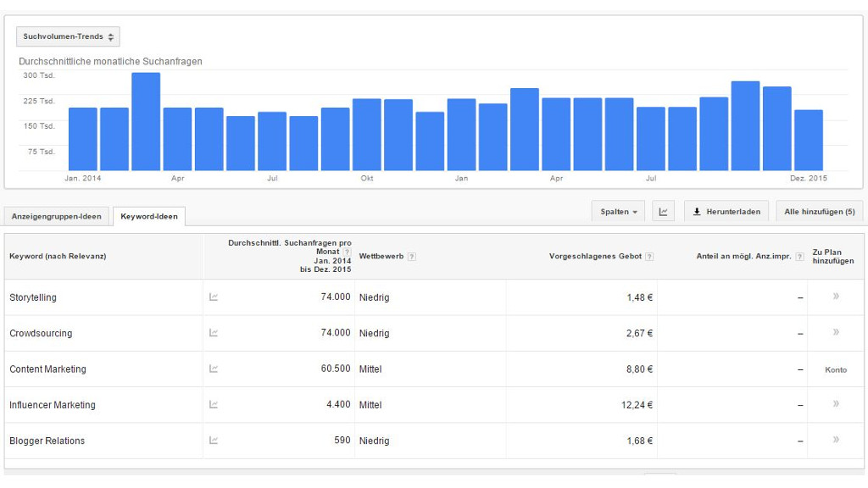Open the Suchvolumen-Trends dropdown
868x488 pixels.
[x=68, y=37]
